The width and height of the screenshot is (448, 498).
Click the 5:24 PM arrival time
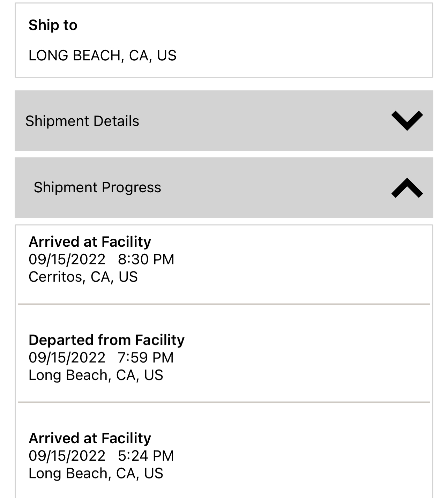coord(146,456)
